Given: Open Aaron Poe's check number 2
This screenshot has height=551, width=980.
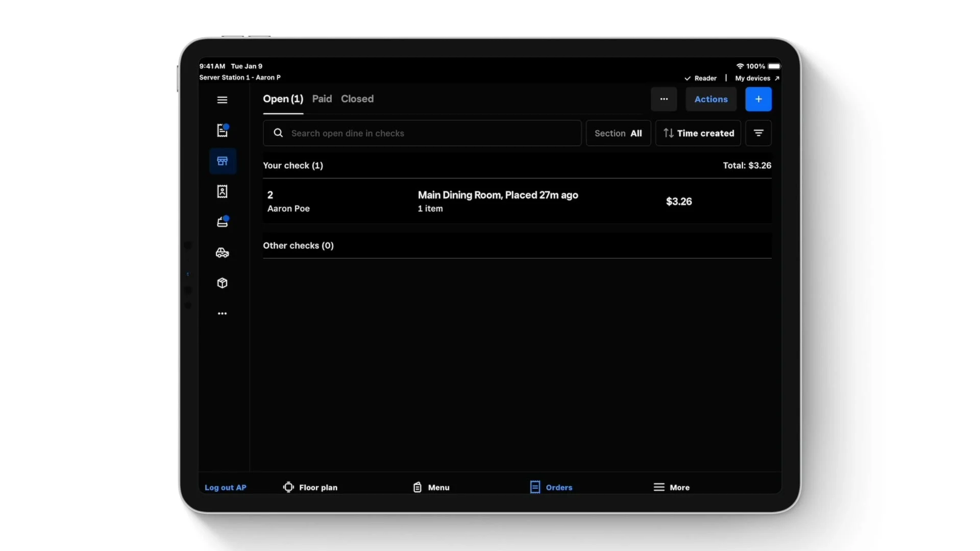Looking at the screenshot, I should (x=517, y=202).
